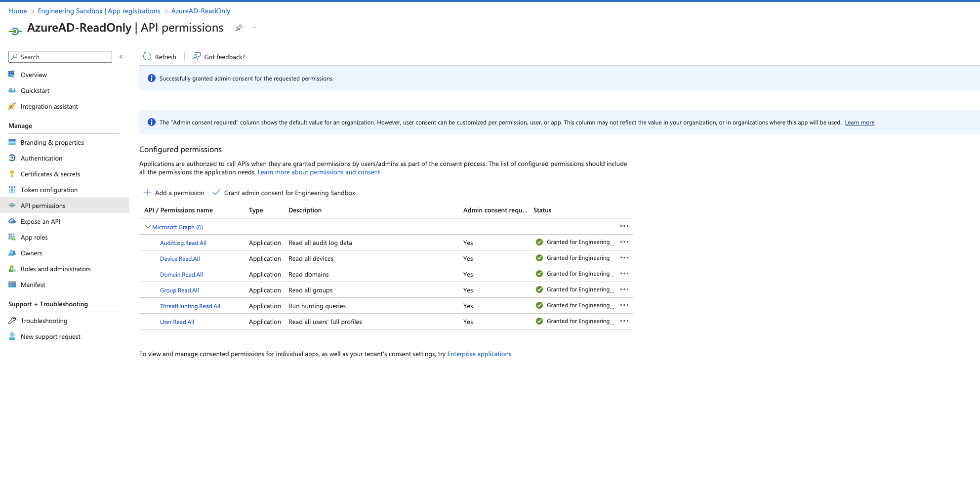
Task: Click the Expose an API icon
Action: point(12,221)
